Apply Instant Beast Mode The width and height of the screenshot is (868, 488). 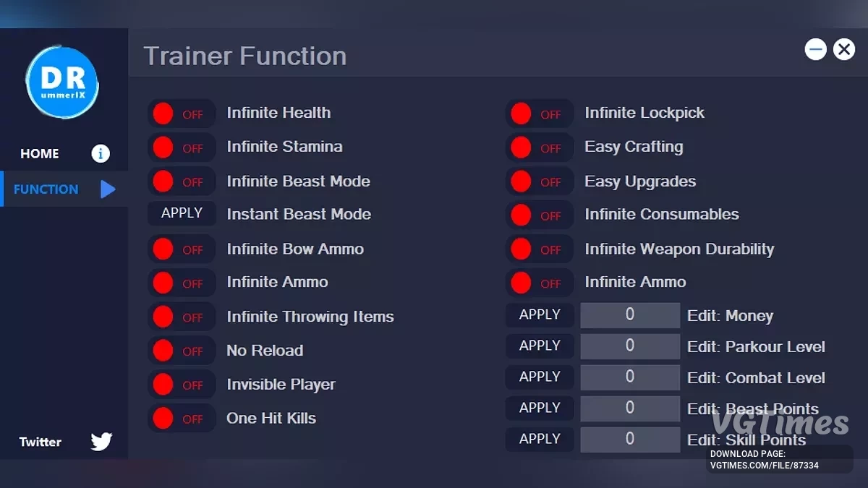point(182,213)
